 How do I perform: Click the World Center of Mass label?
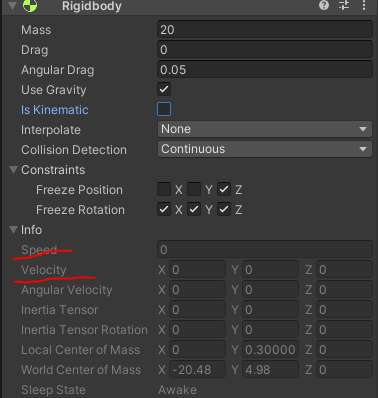[81, 370]
